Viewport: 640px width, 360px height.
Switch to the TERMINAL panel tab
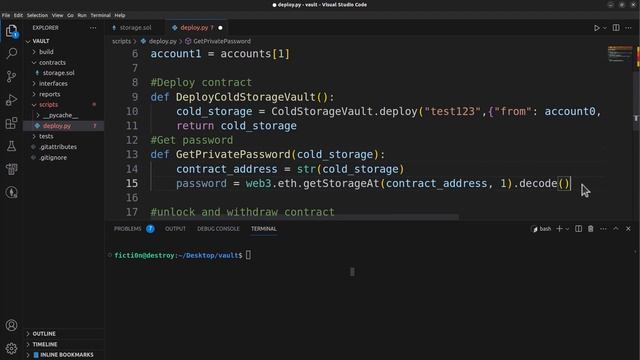[264, 229]
